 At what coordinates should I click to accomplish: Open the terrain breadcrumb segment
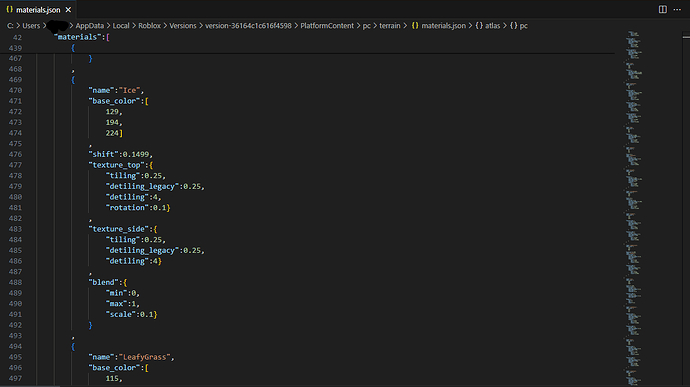(x=390, y=26)
